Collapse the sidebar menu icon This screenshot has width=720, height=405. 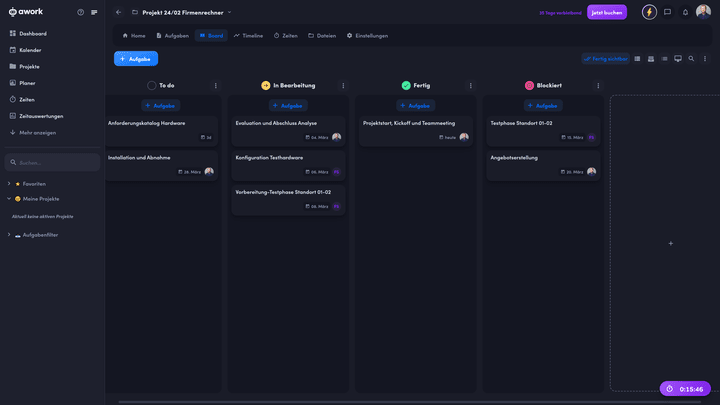tap(94, 12)
